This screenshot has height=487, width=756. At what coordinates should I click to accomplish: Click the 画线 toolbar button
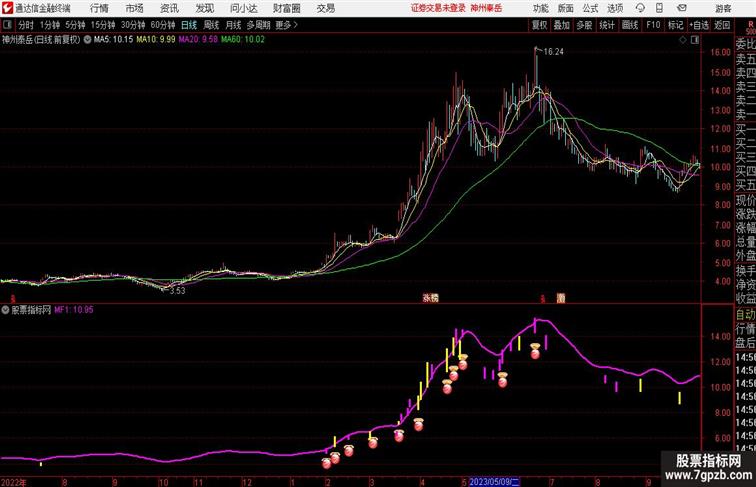tap(630, 25)
